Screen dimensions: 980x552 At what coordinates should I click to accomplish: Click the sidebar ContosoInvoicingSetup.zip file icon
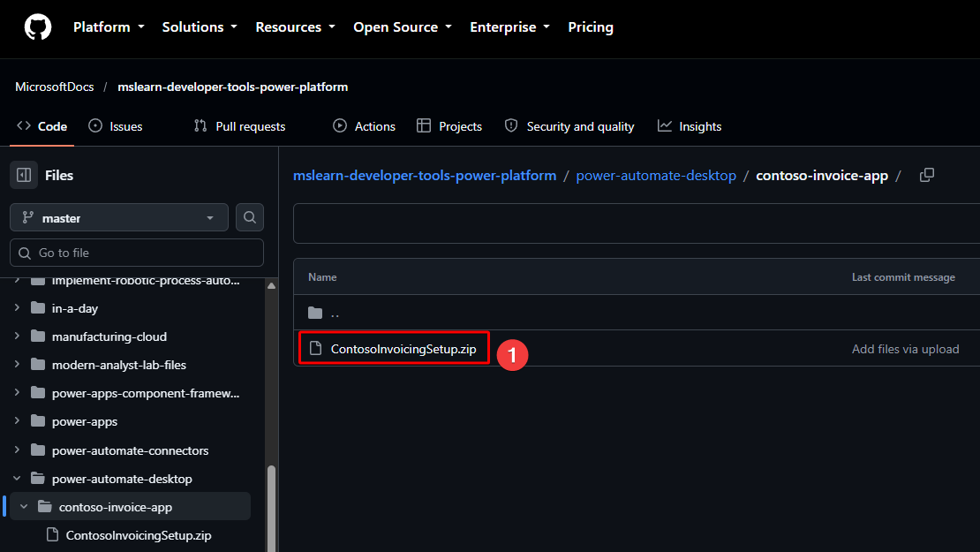tap(52, 535)
